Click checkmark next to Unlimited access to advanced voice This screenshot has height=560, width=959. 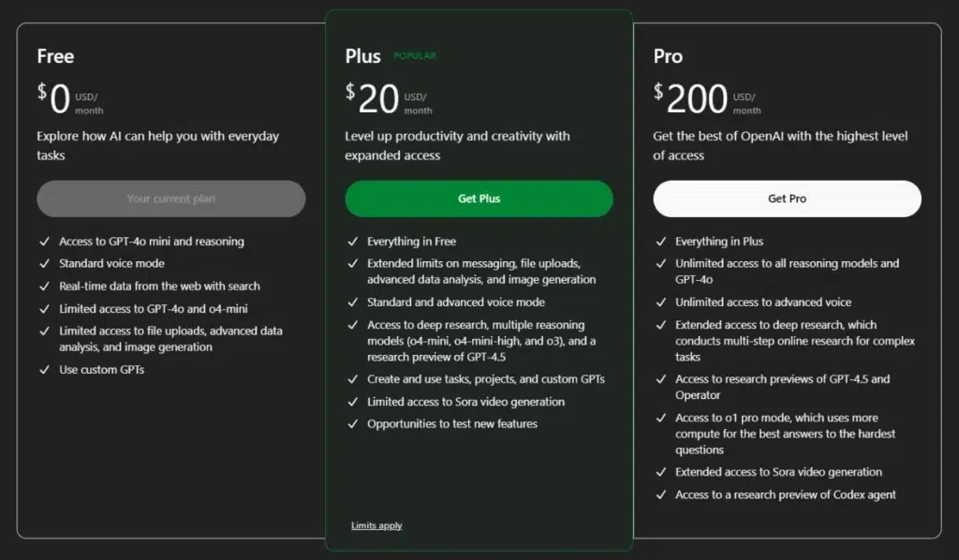coord(661,302)
